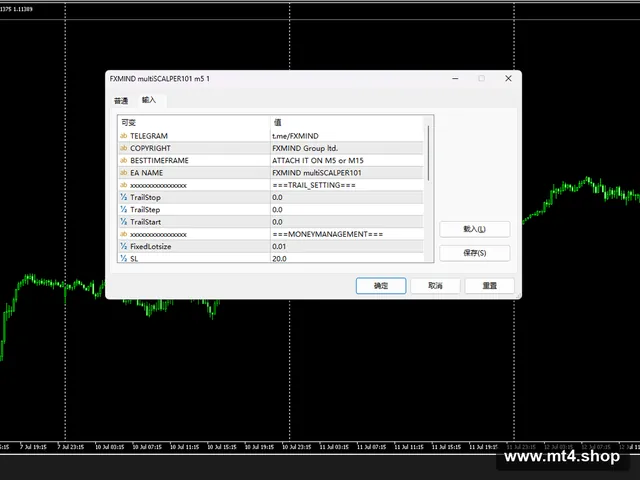Switch to the 普通 (Common) tab

tap(121, 101)
